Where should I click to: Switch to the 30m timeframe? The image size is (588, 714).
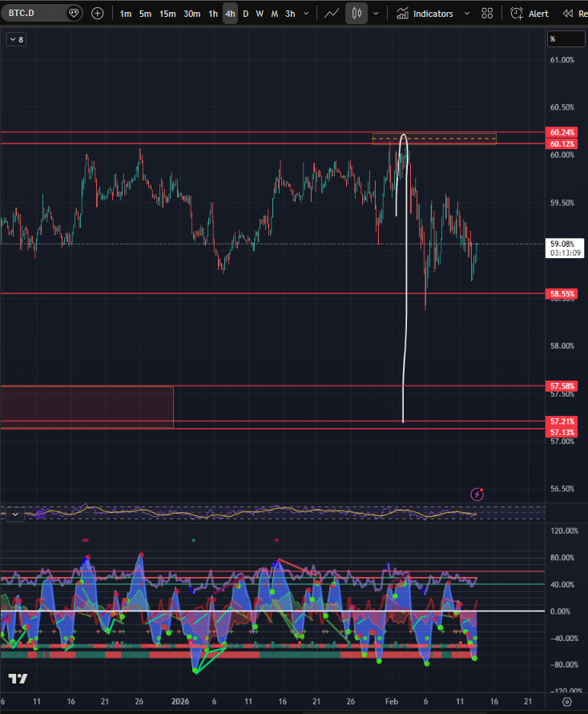[x=192, y=14]
